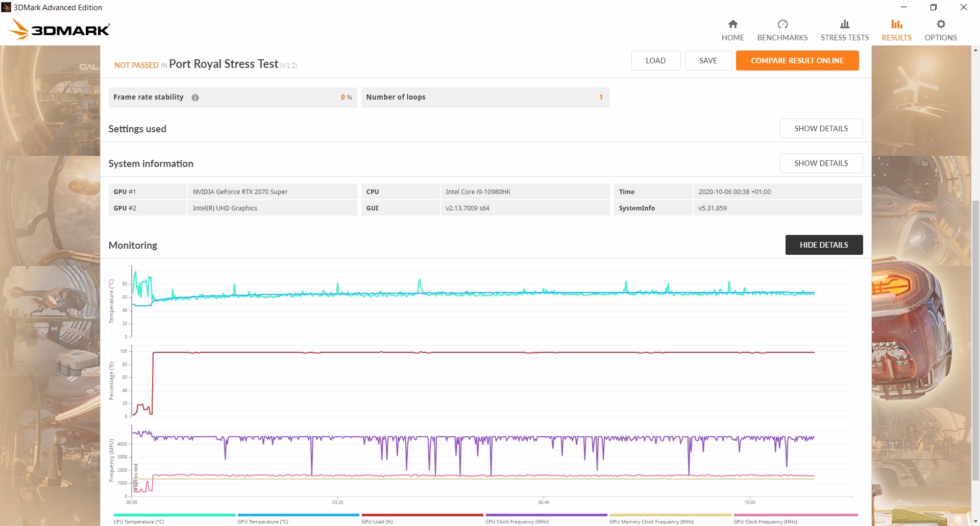980x526 pixels.
Task: Click the Frame rate stability 0 % value
Action: [346, 97]
